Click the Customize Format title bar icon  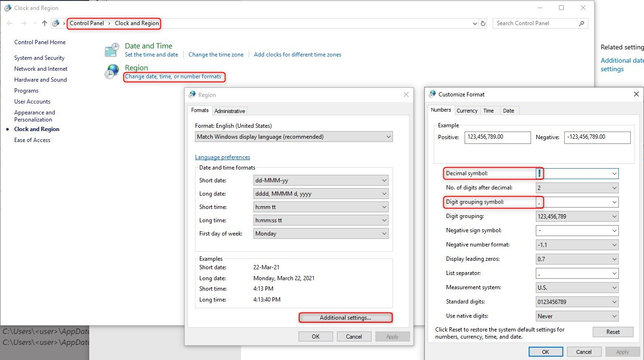click(x=432, y=94)
